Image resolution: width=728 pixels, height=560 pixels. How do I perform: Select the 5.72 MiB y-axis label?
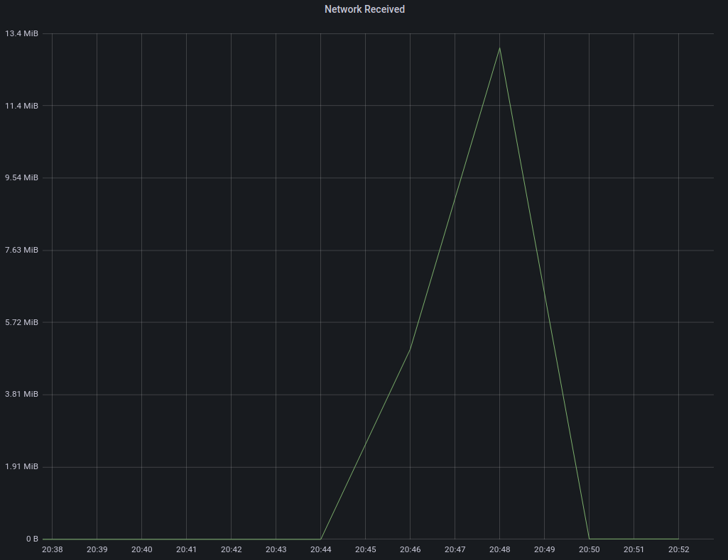(x=21, y=322)
